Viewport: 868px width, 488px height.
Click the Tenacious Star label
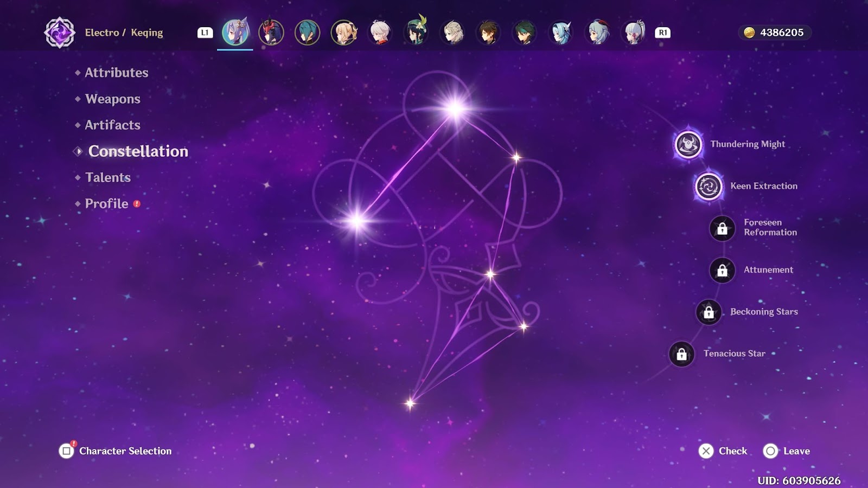tap(735, 354)
